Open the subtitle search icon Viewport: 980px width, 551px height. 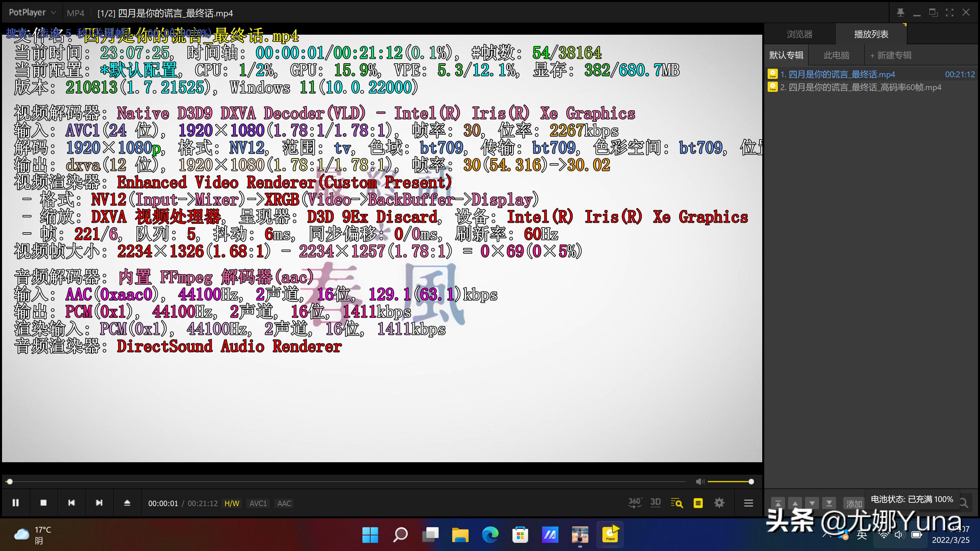coord(677,503)
